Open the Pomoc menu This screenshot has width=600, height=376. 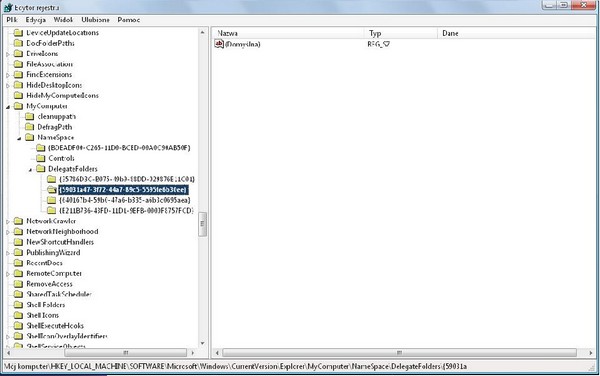129,20
